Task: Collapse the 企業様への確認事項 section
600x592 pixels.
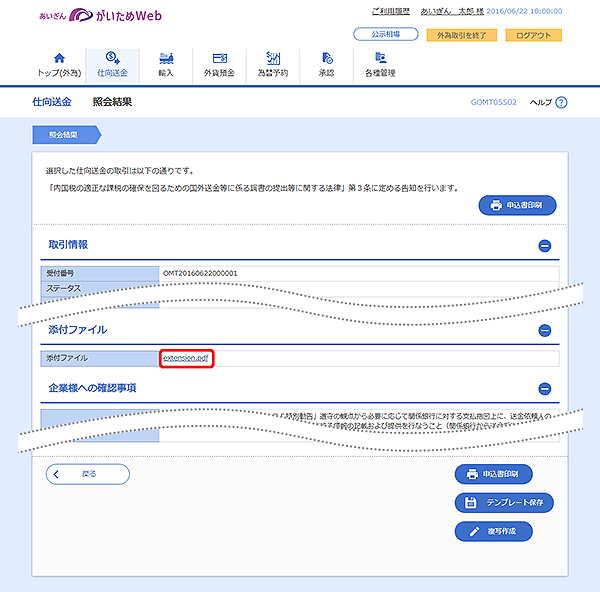Action: coord(544,389)
